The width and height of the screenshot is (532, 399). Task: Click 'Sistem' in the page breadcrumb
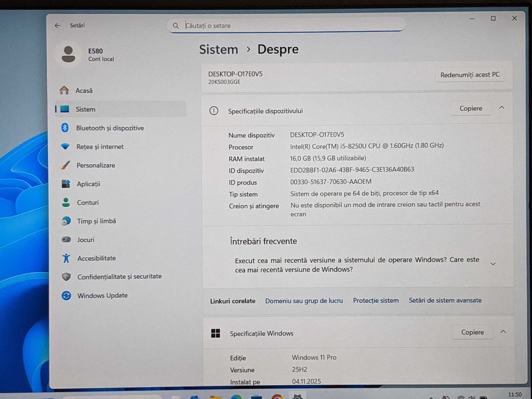[218, 50]
